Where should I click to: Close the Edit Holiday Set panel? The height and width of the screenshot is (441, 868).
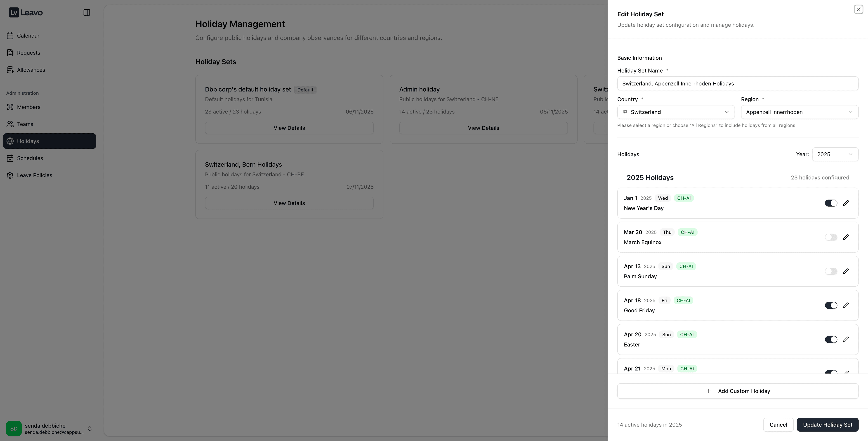tap(858, 9)
